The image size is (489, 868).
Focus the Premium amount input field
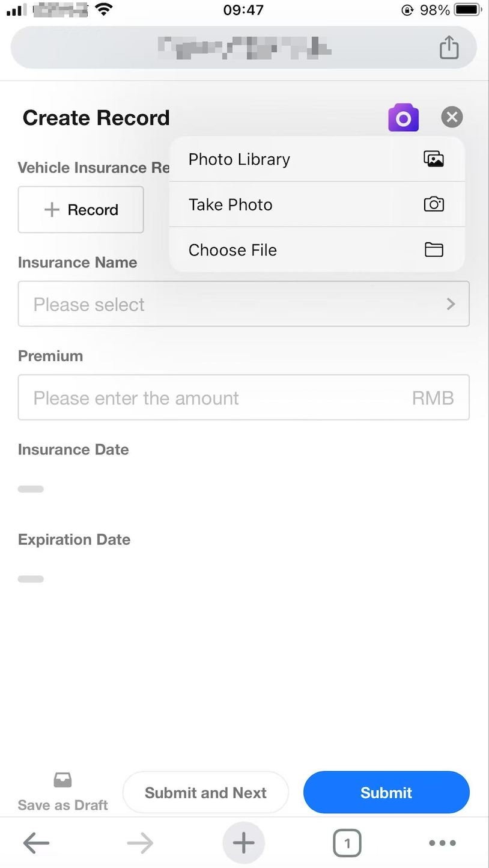tap(216, 398)
